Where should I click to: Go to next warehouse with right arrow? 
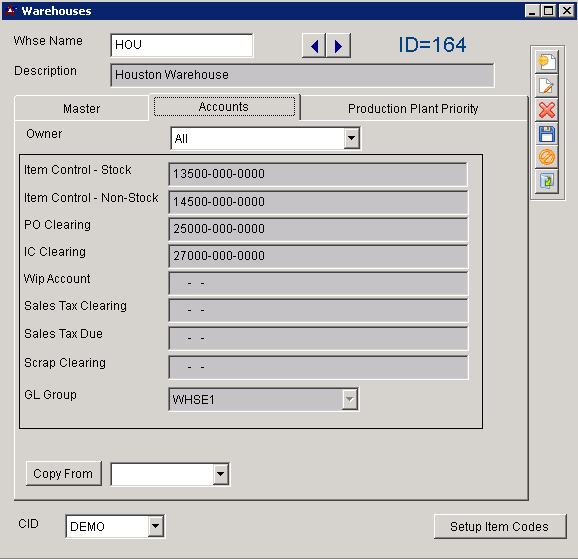[x=338, y=46]
